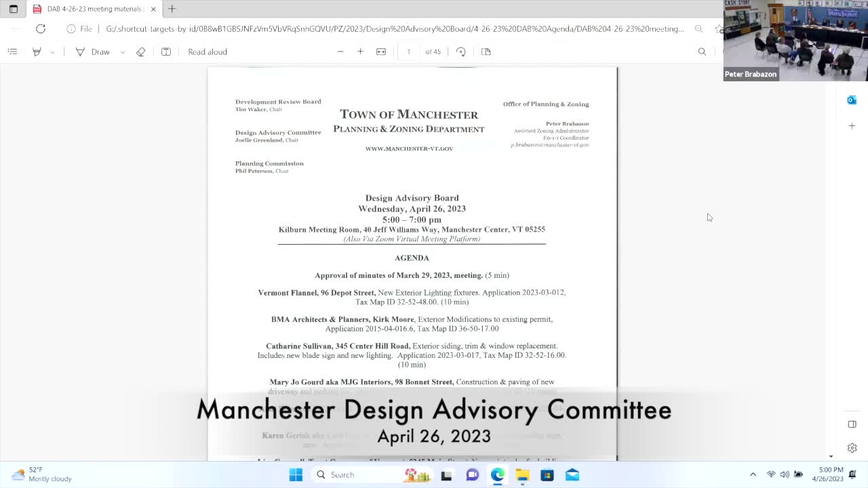Open the Draw tool options dropdown arrow
Image resolution: width=868 pixels, height=488 pixels.
point(122,52)
